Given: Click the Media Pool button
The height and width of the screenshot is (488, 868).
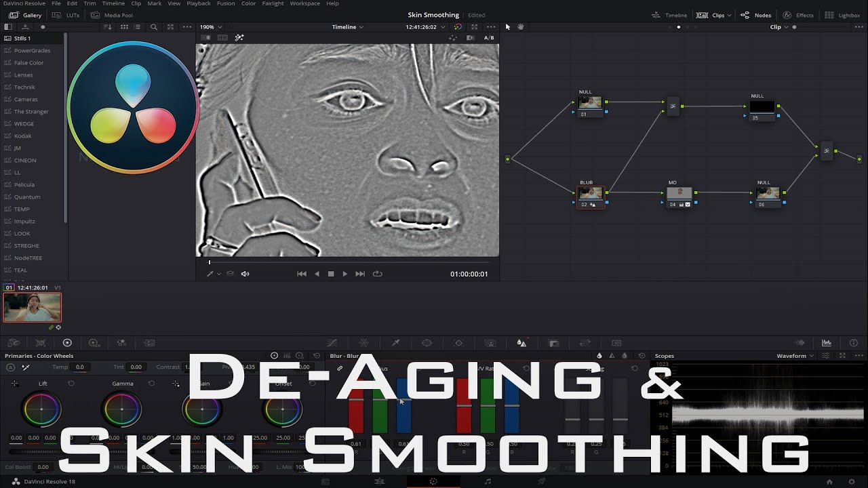Looking at the screenshot, I should tap(112, 15).
